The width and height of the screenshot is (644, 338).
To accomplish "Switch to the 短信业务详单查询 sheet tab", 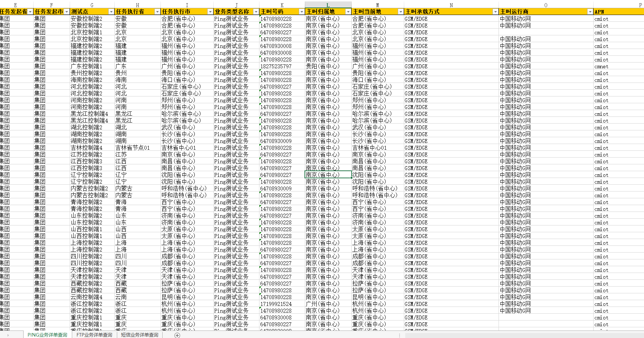I will (x=140, y=335).
